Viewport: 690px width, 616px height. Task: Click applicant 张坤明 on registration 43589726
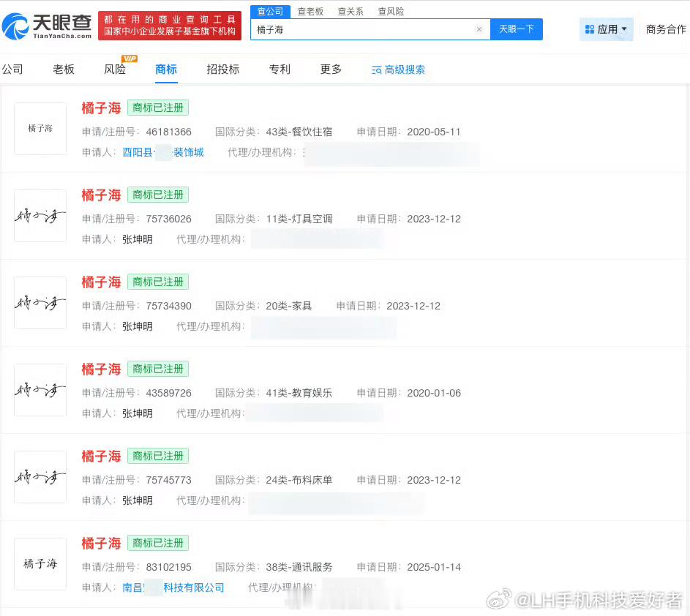tap(138, 413)
